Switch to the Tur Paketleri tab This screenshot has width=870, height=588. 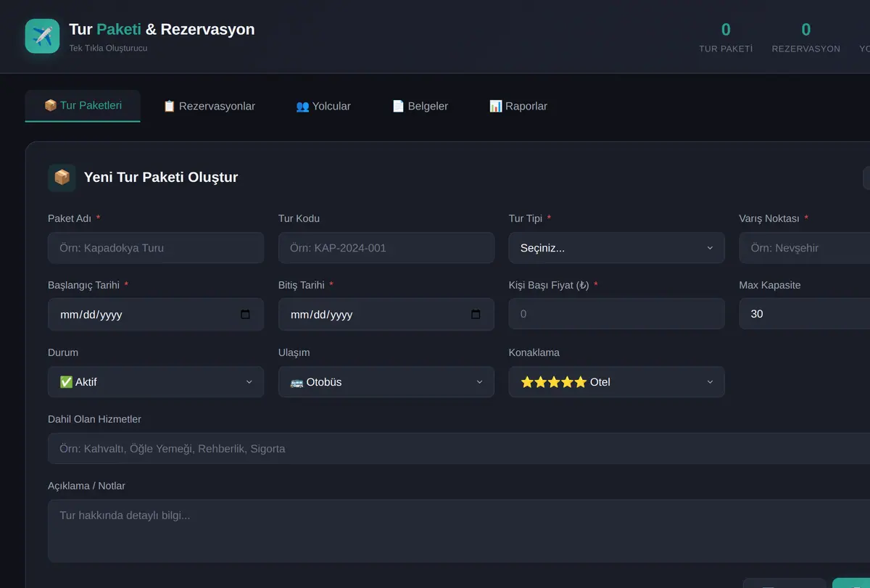(x=83, y=106)
